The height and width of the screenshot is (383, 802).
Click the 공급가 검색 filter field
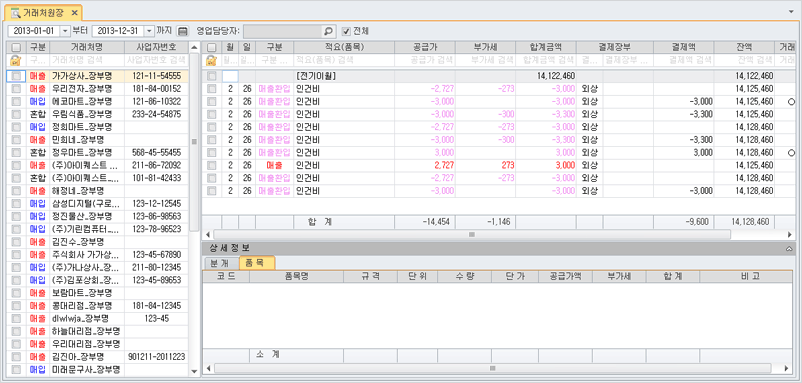(425, 60)
